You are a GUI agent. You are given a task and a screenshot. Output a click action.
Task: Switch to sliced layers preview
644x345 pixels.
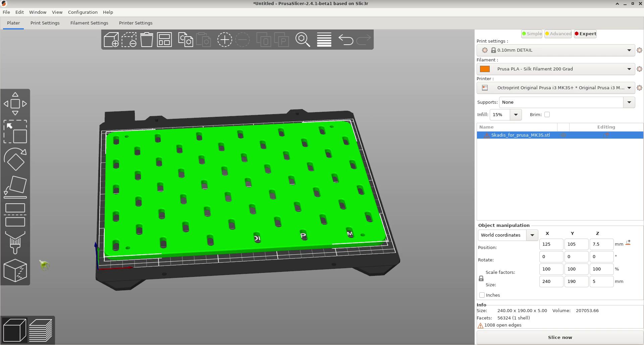click(x=41, y=330)
